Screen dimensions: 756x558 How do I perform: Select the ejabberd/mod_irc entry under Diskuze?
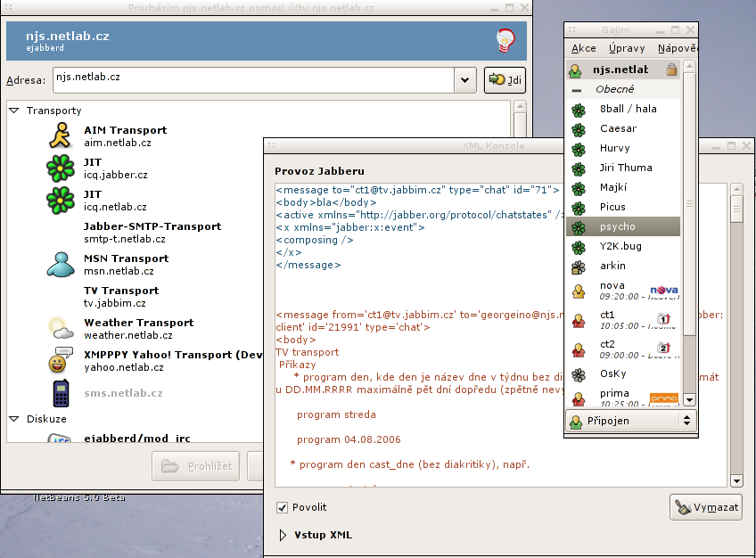coord(137,438)
